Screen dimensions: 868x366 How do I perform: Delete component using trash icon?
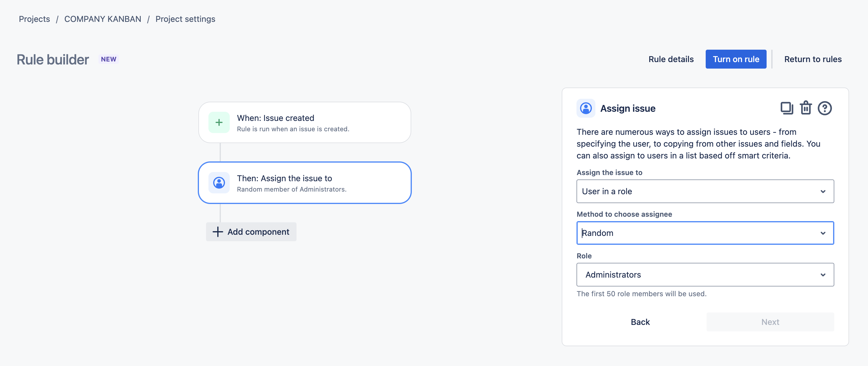[x=806, y=108]
